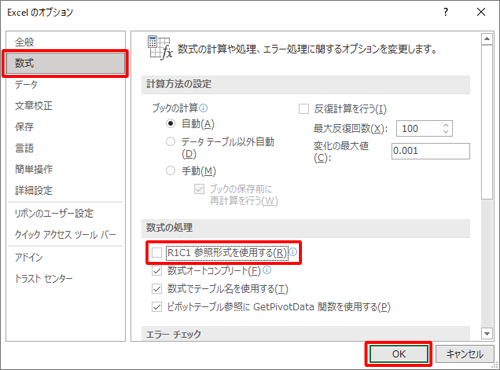Toggle 数式でテーブル名を使用する(T) checkbox
The height and width of the screenshot is (370, 500).
(157, 289)
